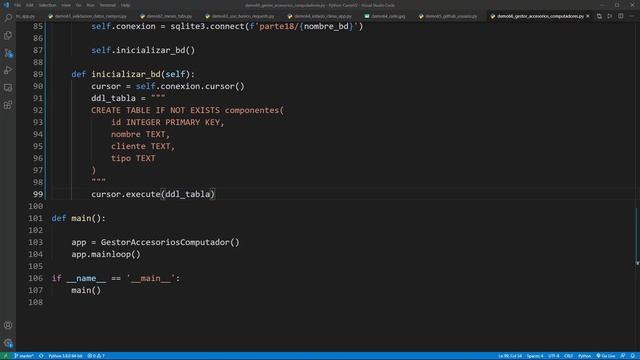
Task: Open the Run and Debug view
Action: (8, 70)
